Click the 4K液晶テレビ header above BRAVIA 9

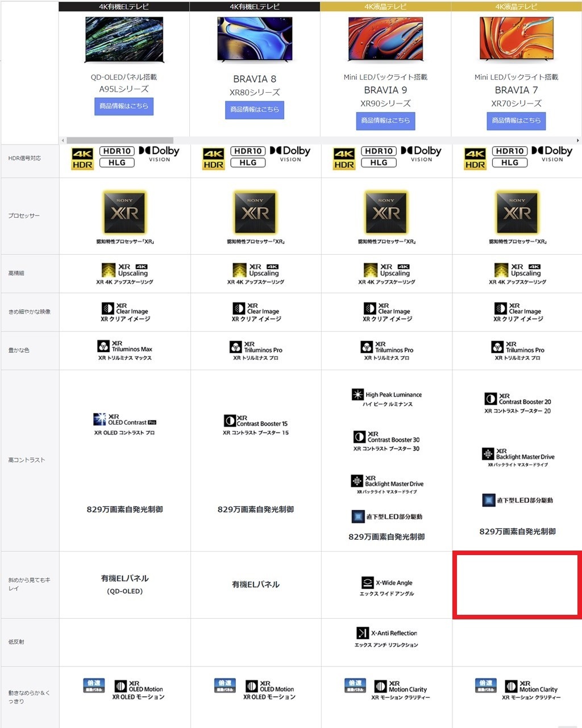(385, 7)
